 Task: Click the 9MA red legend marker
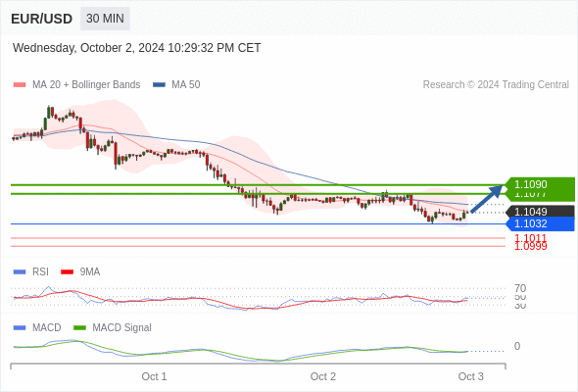click(67, 272)
